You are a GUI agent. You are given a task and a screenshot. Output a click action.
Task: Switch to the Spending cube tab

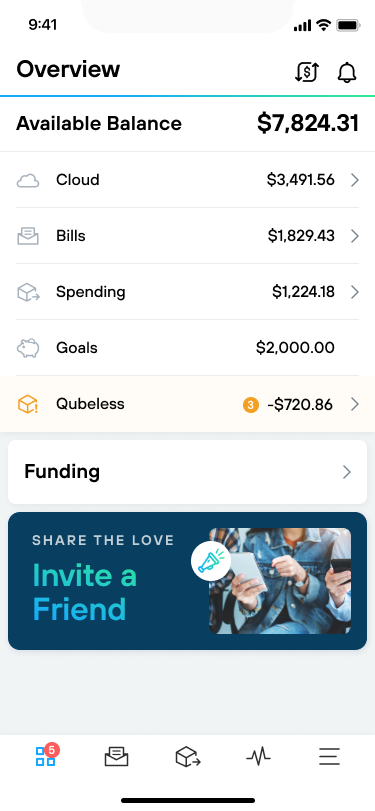tap(188, 757)
